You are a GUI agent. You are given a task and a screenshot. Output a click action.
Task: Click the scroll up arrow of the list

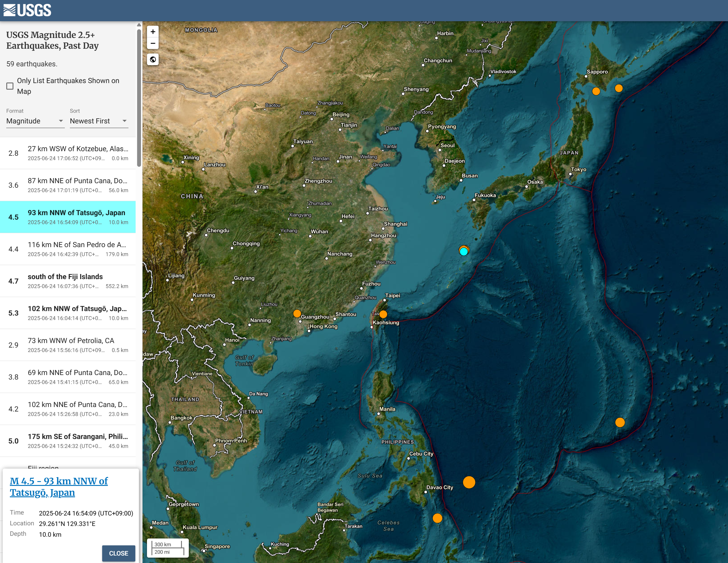(139, 25)
